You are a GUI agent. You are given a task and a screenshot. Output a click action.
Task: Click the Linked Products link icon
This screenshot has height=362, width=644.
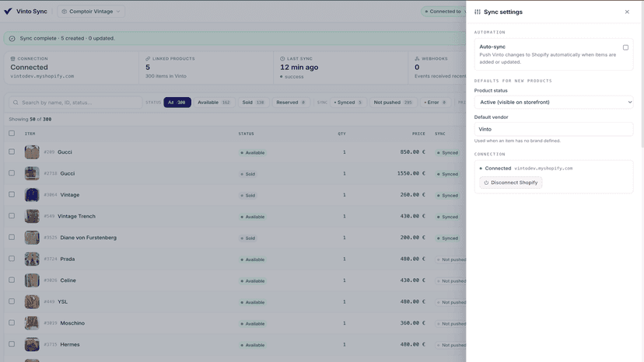click(148, 59)
